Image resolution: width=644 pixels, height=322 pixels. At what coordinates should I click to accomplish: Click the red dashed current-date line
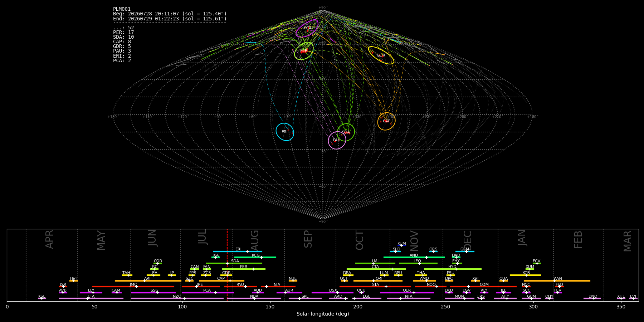[x=227, y=265]
